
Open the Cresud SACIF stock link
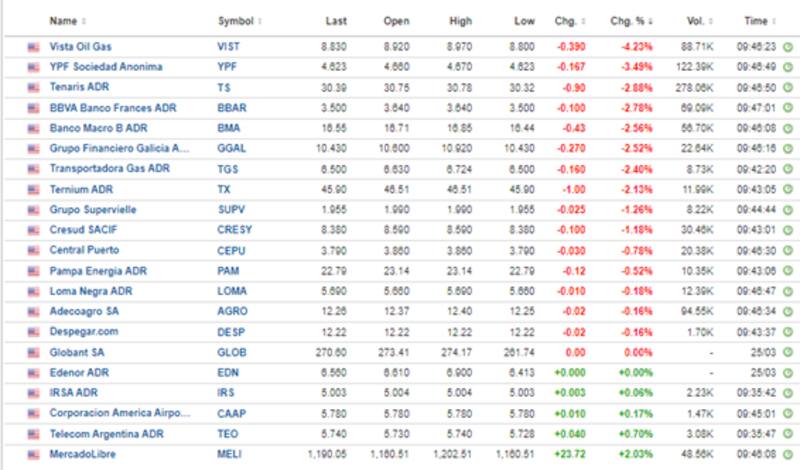[86, 231]
